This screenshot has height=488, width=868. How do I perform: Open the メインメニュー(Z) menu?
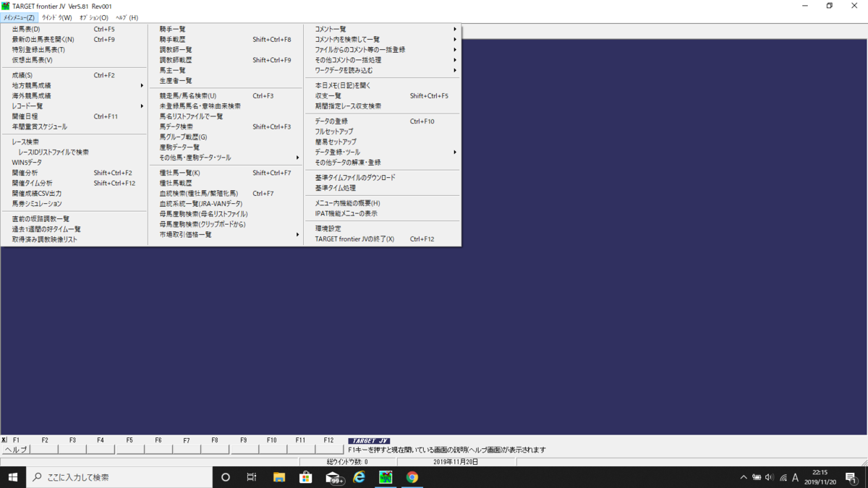(x=19, y=17)
